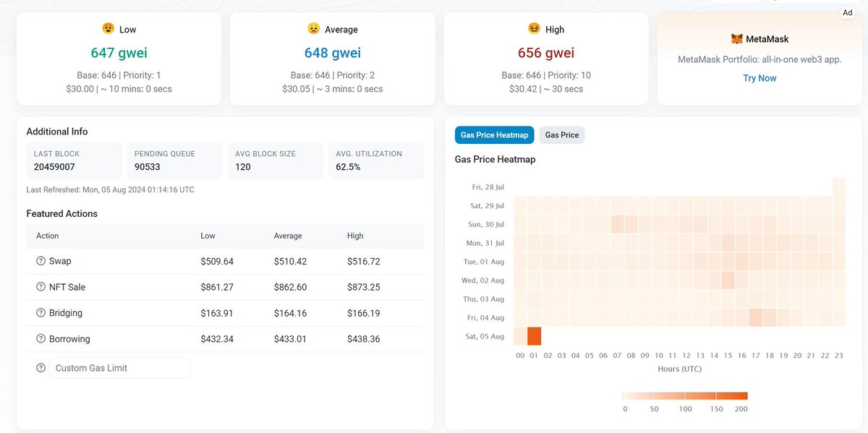
Task: Click Bridging low price $163.91
Action: pos(217,313)
